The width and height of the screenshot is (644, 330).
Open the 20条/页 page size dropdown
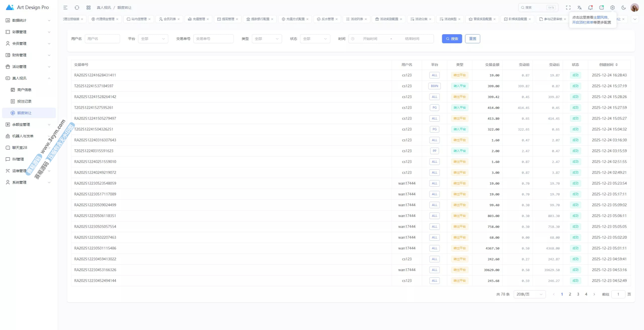click(x=529, y=294)
